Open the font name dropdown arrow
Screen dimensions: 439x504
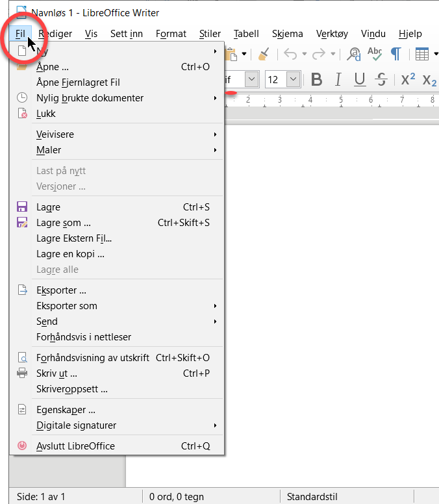click(251, 79)
